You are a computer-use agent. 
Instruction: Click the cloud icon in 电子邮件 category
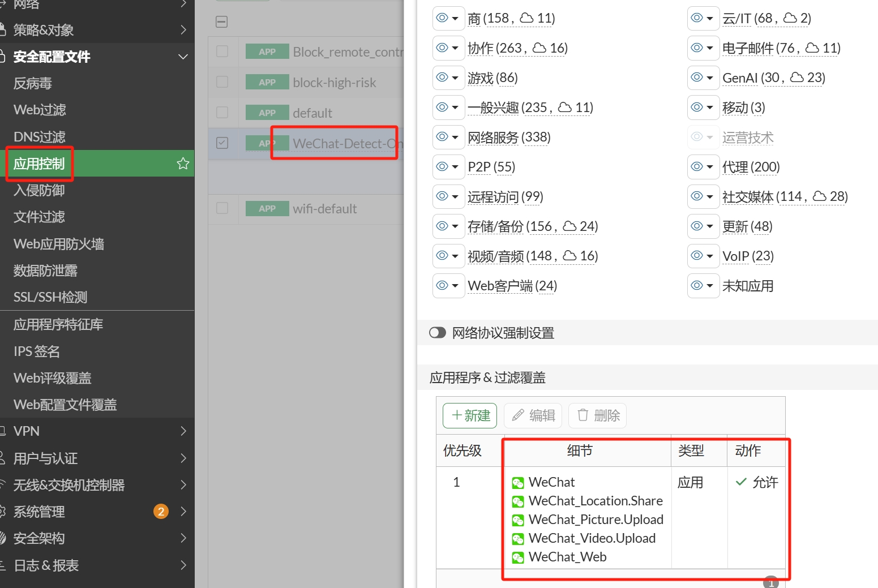pyautogui.click(x=812, y=48)
